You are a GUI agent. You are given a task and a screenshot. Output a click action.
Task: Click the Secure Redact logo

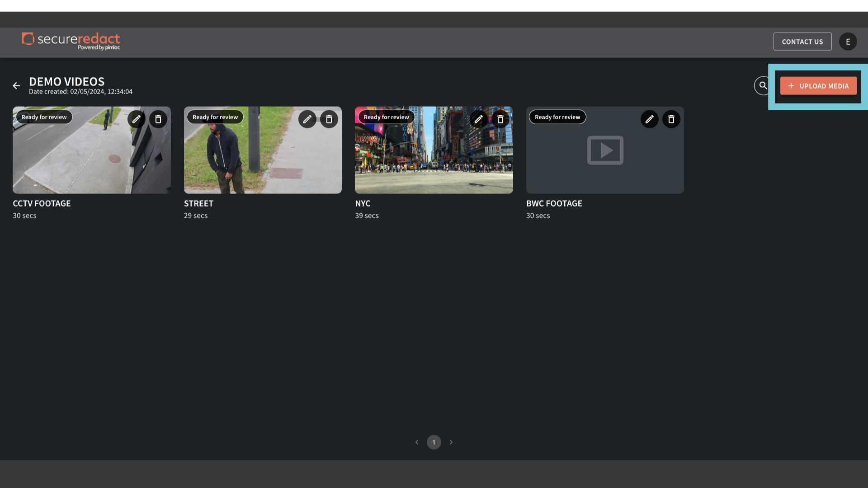pyautogui.click(x=71, y=41)
